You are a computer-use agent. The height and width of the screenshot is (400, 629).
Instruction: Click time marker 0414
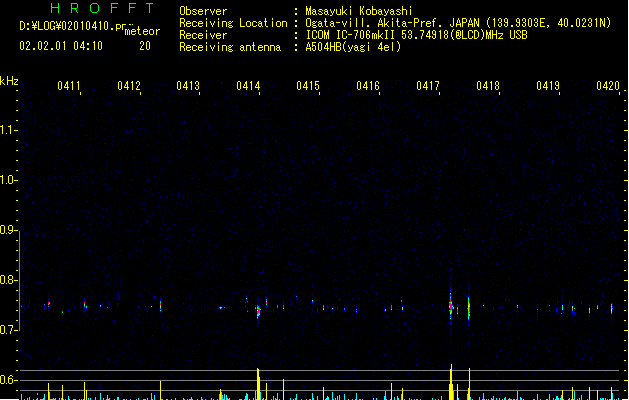[x=248, y=86]
